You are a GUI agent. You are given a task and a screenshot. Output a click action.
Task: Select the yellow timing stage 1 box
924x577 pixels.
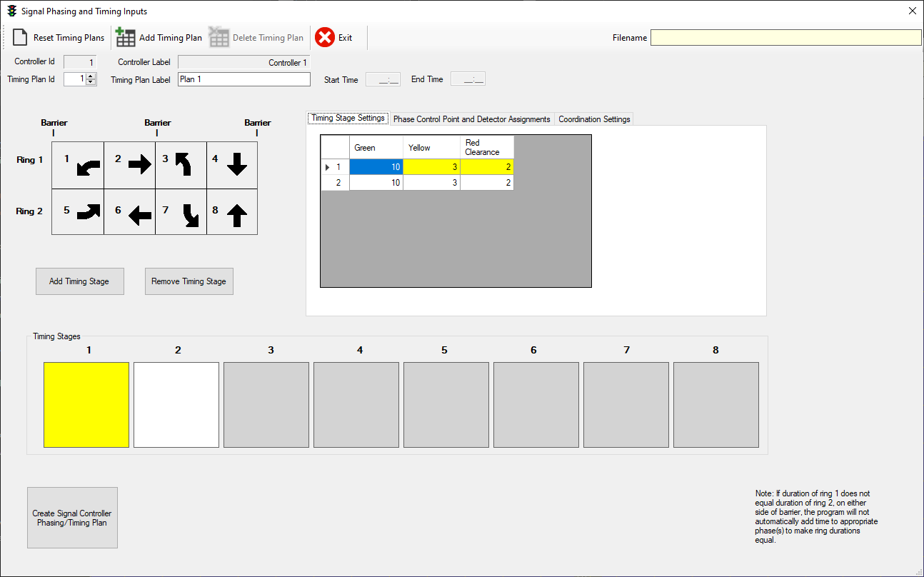(x=86, y=405)
